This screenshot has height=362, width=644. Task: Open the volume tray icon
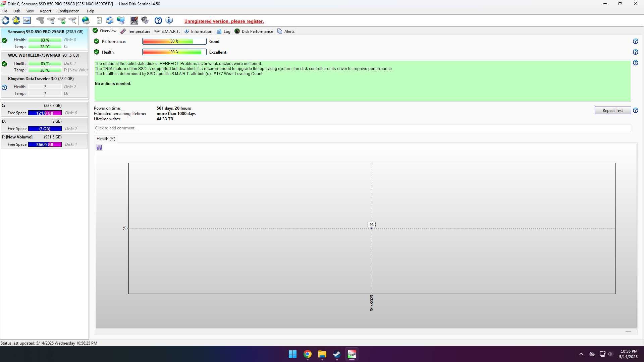tap(610, 354)
